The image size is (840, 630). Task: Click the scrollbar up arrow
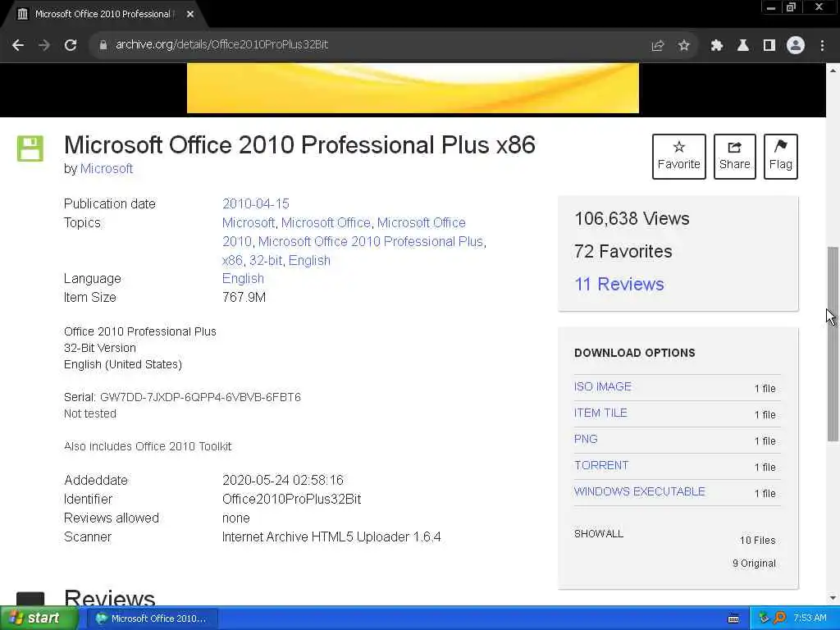(x=833, y=71)
